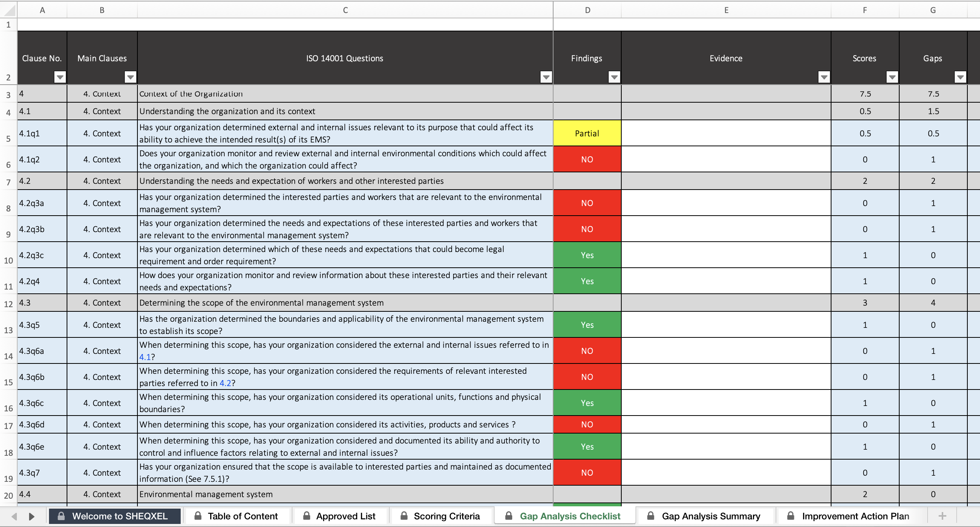Click the lock icon on Scoring Criteria tab
Viewport: 980px width, 527px height.
click(x=405, y=516)
